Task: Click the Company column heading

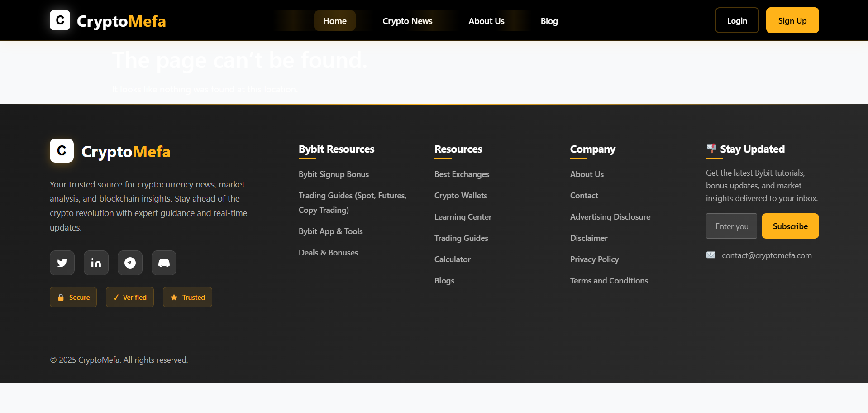Action: coord(593,149)
